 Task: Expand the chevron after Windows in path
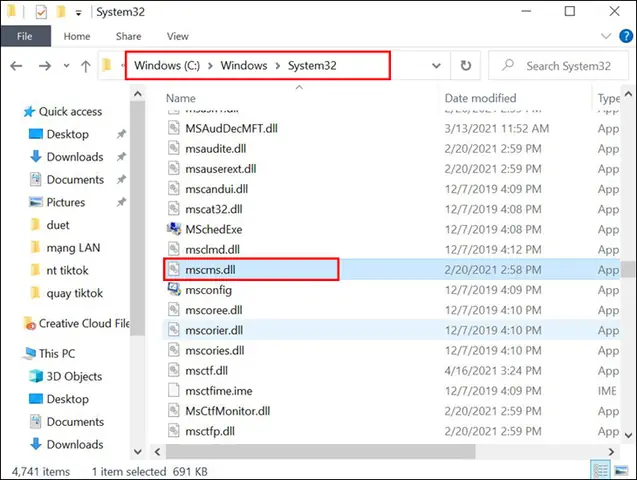point(278,66)
